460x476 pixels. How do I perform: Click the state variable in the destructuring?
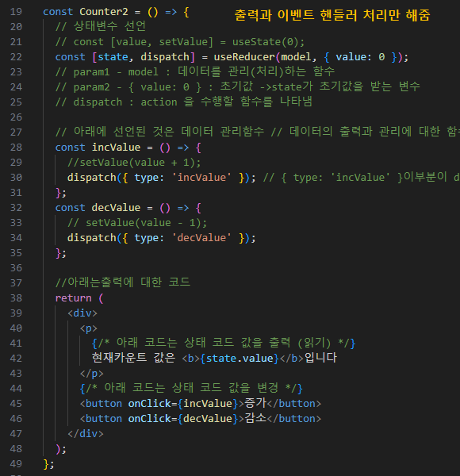click(113, 57)
